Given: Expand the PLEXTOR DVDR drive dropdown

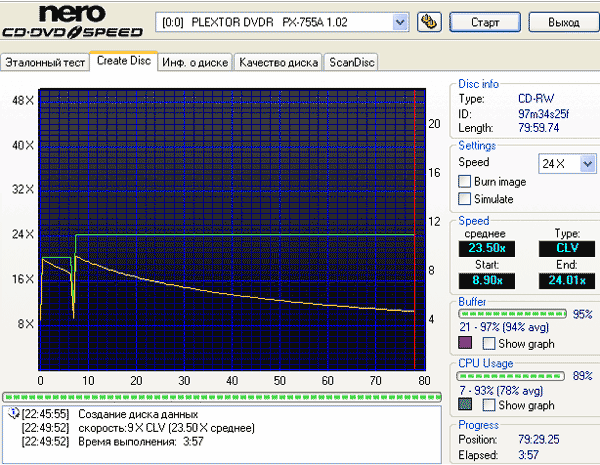Looking at the screenshot, I should tap(400, 22).
